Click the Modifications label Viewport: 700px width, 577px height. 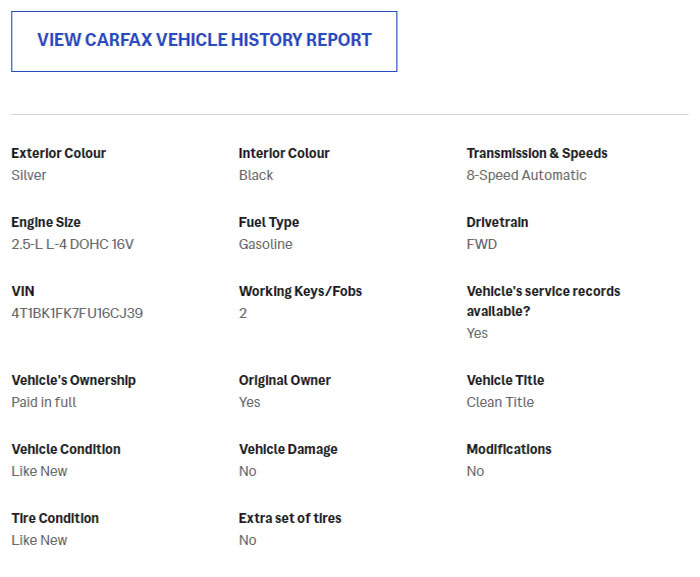509,449
